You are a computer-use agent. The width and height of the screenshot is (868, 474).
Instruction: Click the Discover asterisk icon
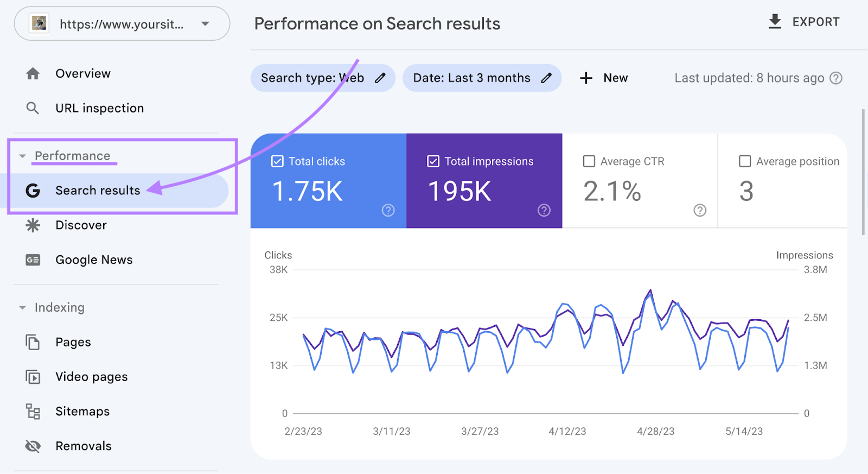(33, 225)
